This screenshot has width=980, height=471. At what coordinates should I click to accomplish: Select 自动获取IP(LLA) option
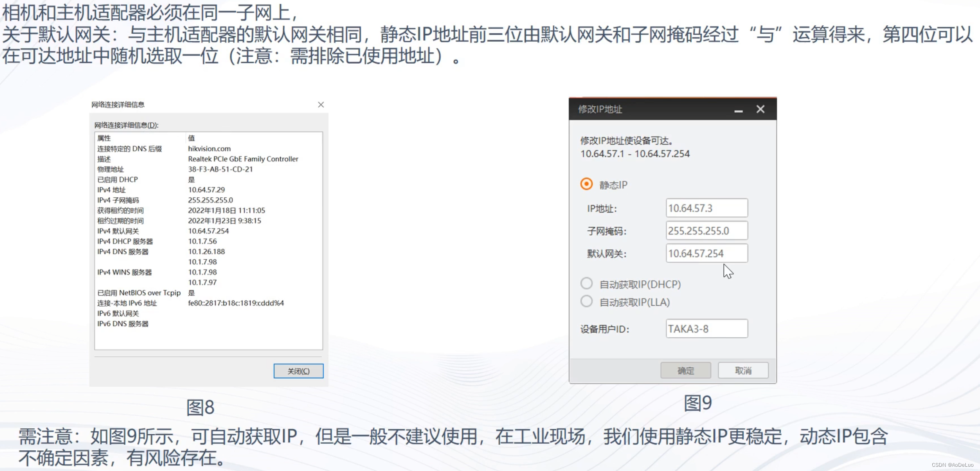[586, 302]
